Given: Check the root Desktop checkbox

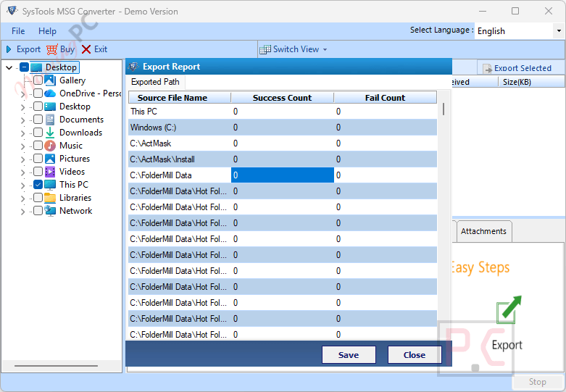Looking at the screenshot, I should (x=24, y=67).
